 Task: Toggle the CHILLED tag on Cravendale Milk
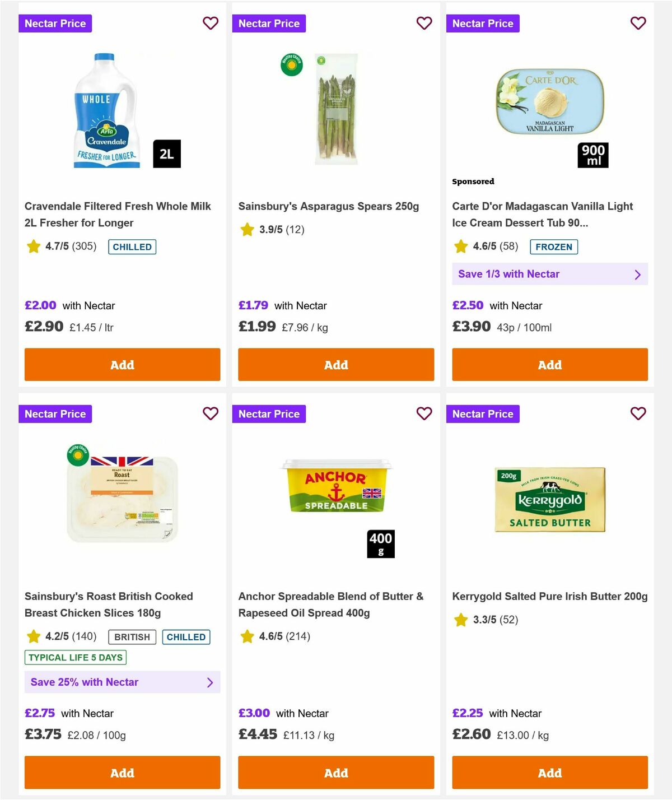(132, 246)
